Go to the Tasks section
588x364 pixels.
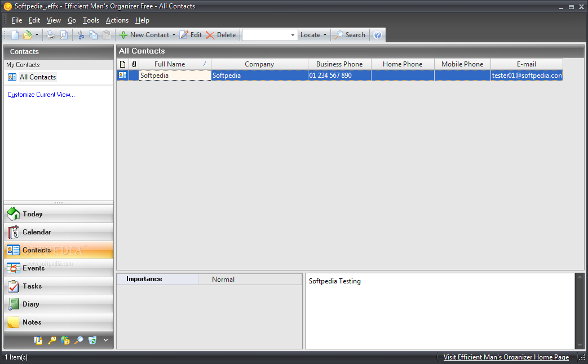coord(59,286)
